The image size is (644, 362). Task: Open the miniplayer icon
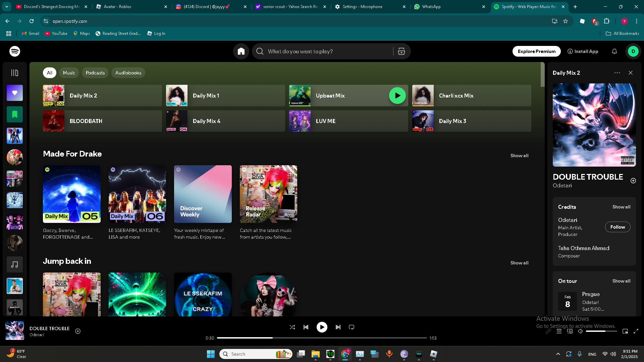(x=625, y=331)
